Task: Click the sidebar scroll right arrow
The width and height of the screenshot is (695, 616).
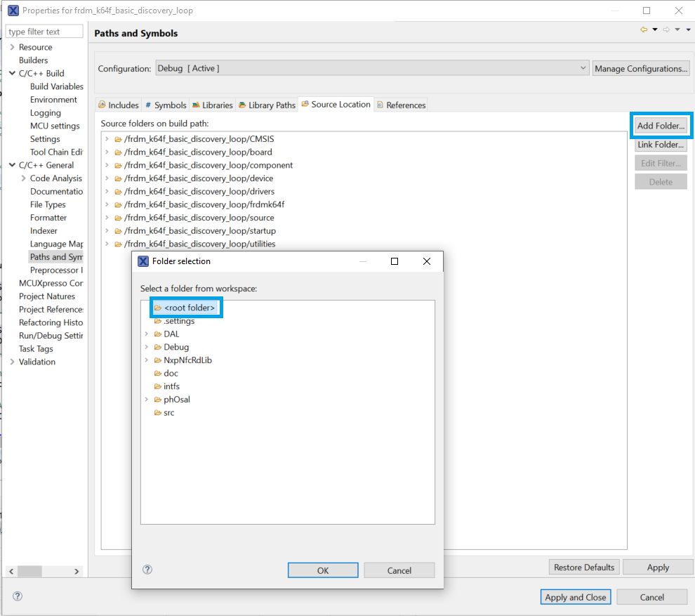Action: 77,571
